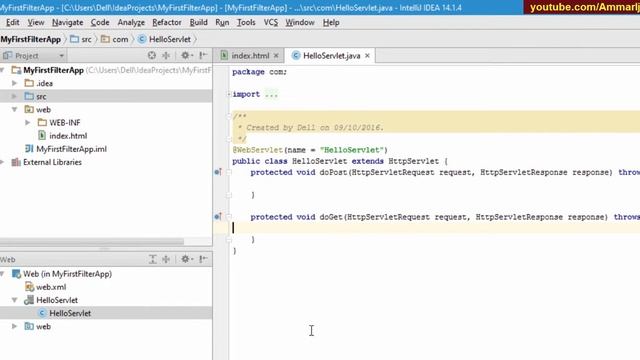Open the VCS menu
The width and height of the screenshot is (640, 360).
pyautogui.click(x=271, y=22)
